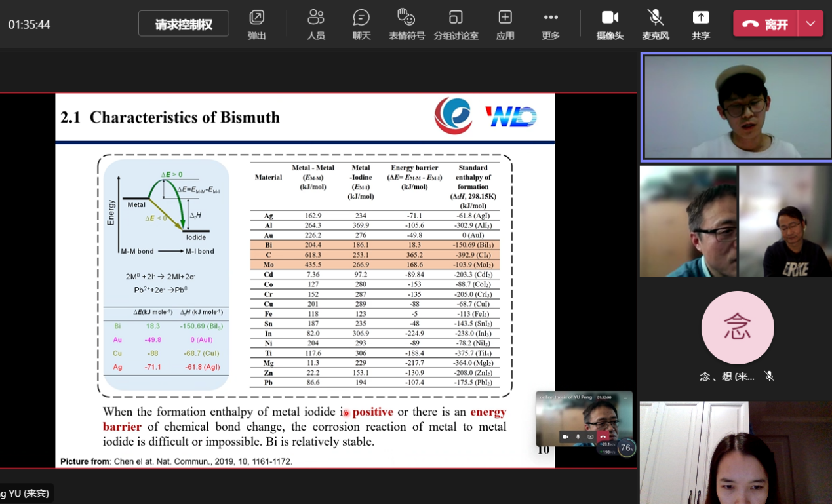Minimize the mini call preview window
Screen dimensions: 832x504
point(625,397)
